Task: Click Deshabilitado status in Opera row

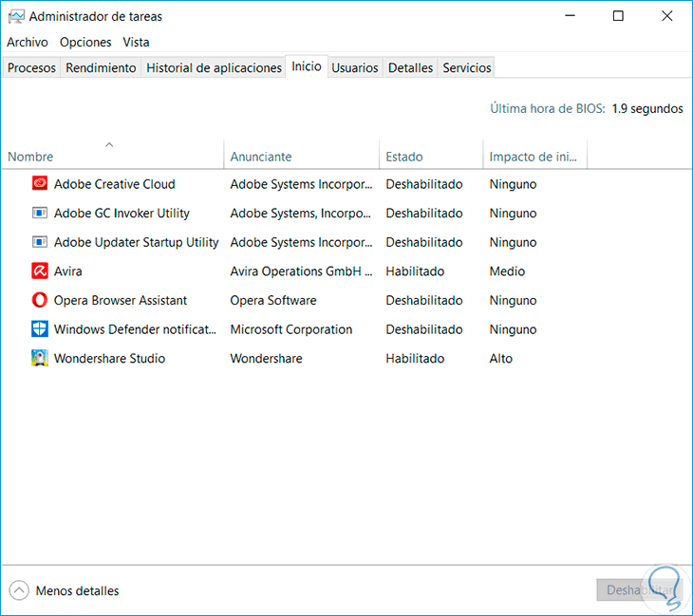Action: tap(424, 300)
